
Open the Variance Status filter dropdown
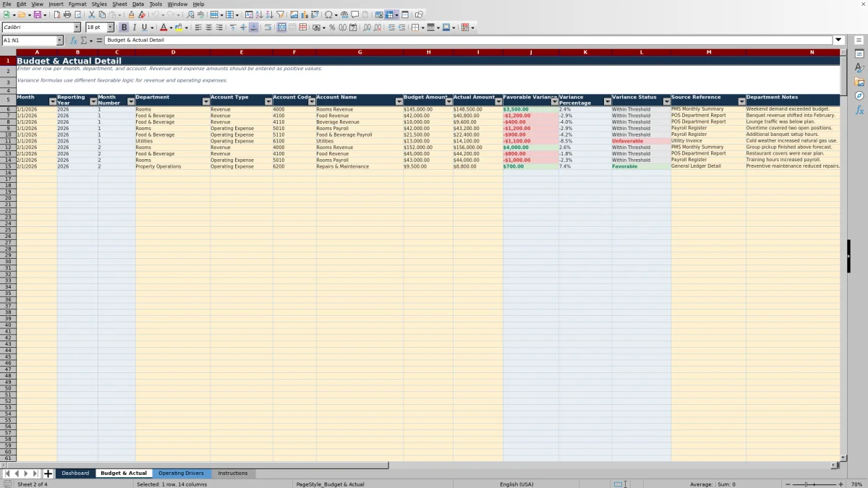coord(666,102)
